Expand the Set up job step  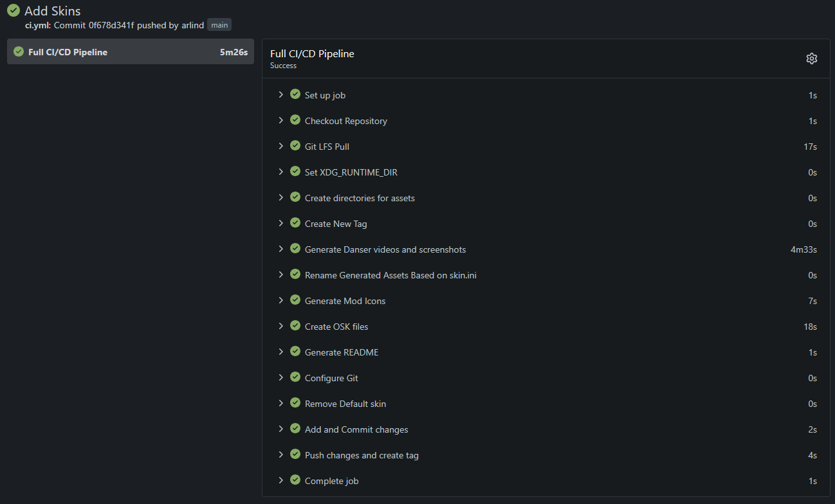(281, 94)
